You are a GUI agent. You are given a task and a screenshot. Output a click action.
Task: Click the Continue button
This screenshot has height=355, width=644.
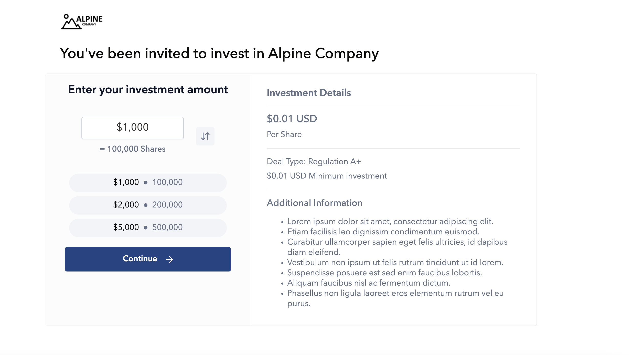tap(148, 259)
